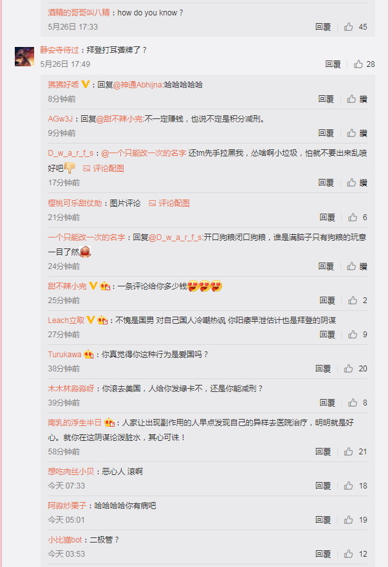The height and width of the screenshot is (567, 392).
Task: Reply to 木木林淼淼呀's comment
Action: click(327, 403)
